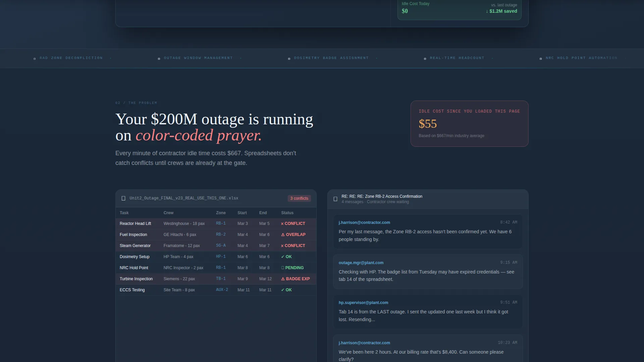The height and width of the screenshot is (362, 644).
Task: Click the spreadsheet file icon beside Unit2_Outage filename
Action: tap(123, 198)
